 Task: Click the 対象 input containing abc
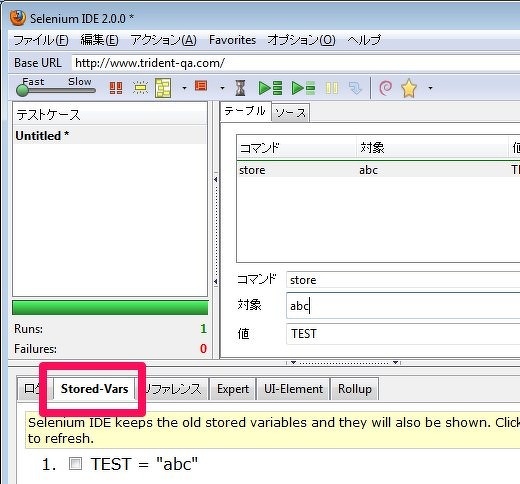click(x=403, y=306)
